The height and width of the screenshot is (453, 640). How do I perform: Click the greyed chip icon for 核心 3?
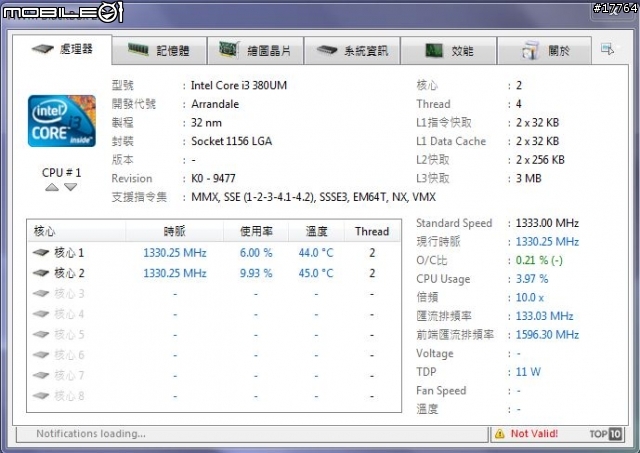[41, 293]
